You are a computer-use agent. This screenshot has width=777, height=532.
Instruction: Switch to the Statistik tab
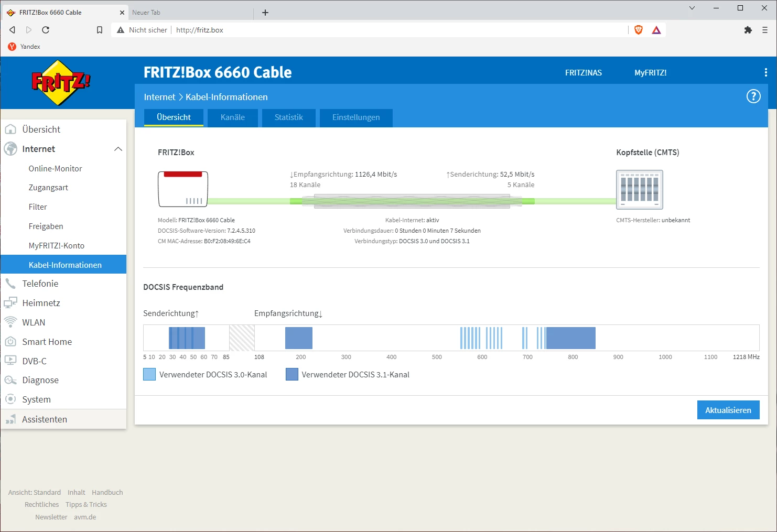[289, 117]
